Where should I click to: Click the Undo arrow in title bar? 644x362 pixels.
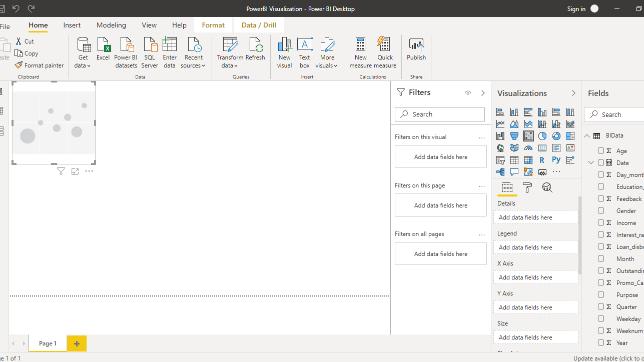pyautogui.click(x=16, y=8)
